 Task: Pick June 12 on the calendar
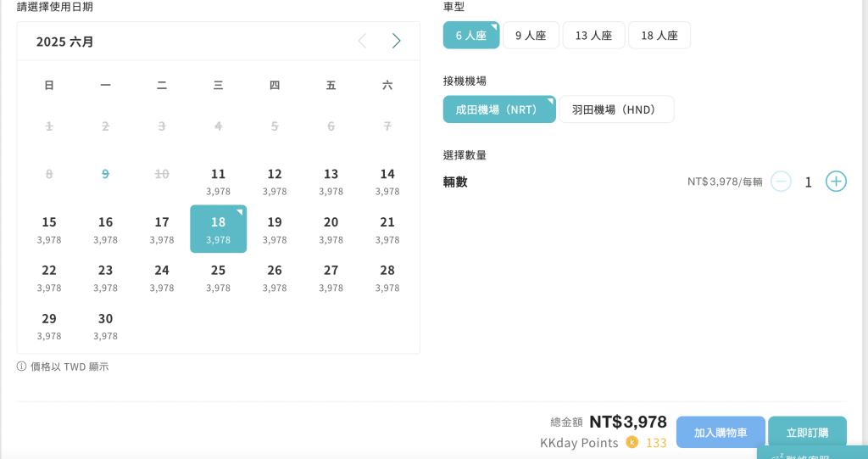click(x=275, y=182)
